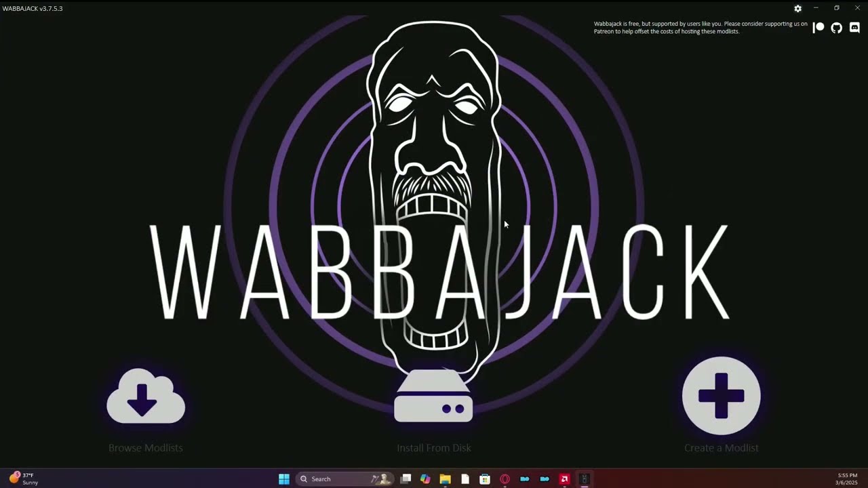Open Task View from the taskbar

point(406,479)
